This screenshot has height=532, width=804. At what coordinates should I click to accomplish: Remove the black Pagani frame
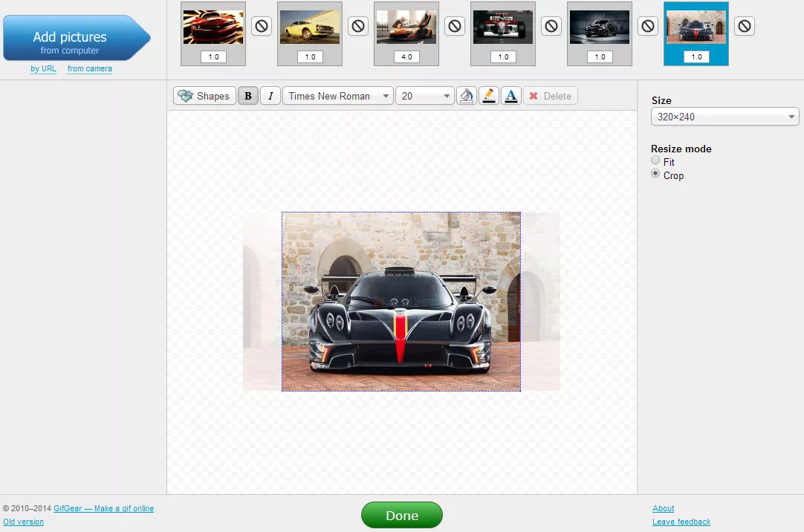pos(744,25)
